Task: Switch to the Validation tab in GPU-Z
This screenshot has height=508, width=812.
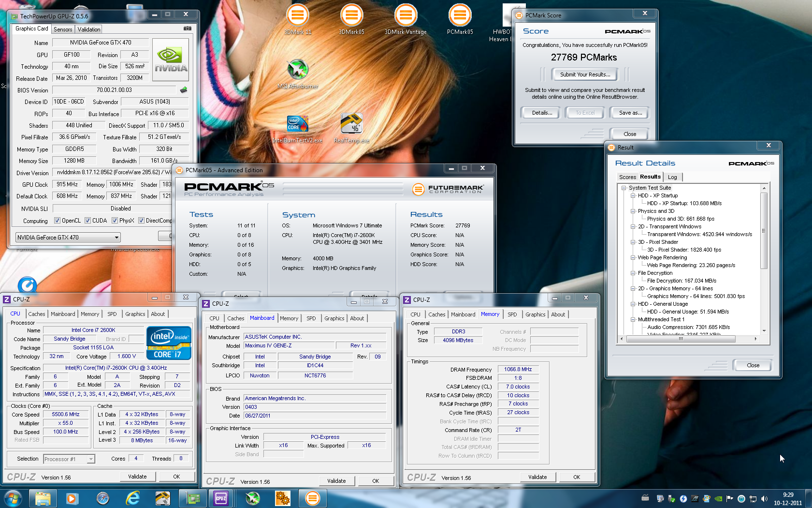Action: tap(89, 30)
